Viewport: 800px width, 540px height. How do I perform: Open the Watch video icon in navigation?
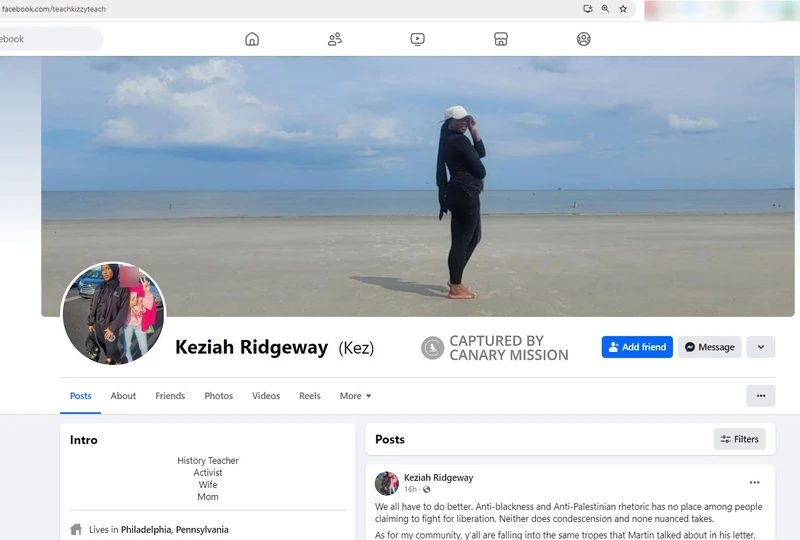point(417,39)
